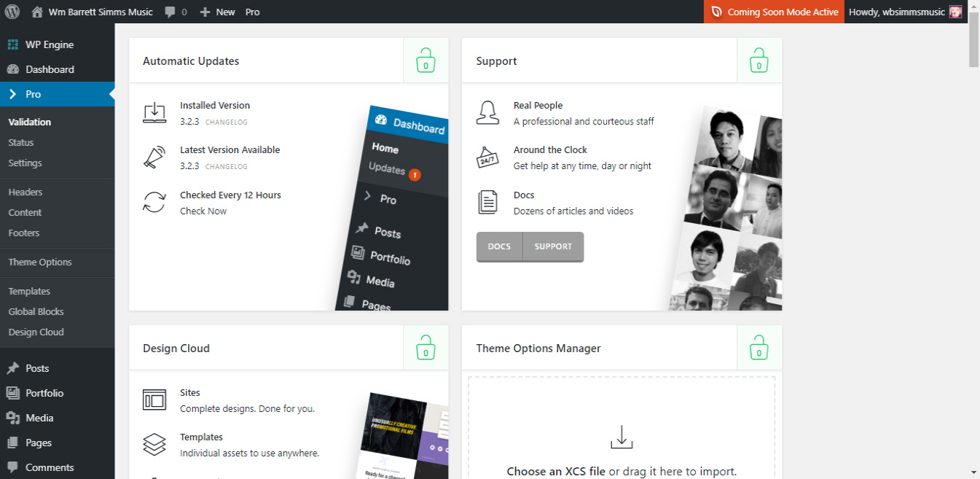Click the import arrow icon in dropzone
Screen dimensions: 980x479
(622, 437)
